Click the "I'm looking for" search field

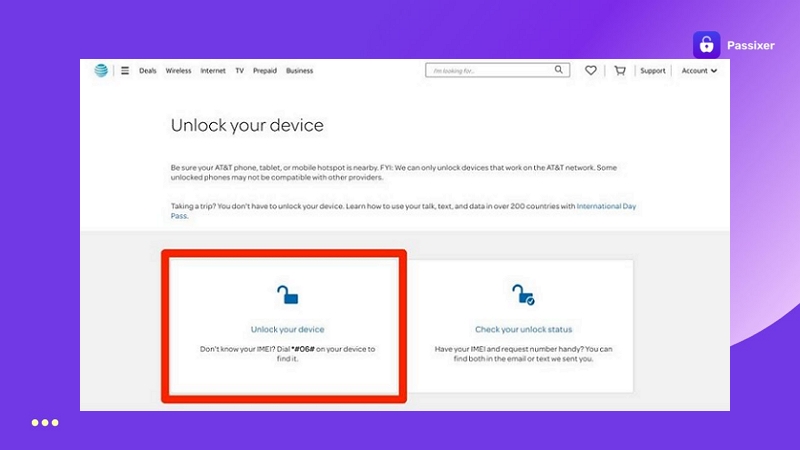coord(490,71)
